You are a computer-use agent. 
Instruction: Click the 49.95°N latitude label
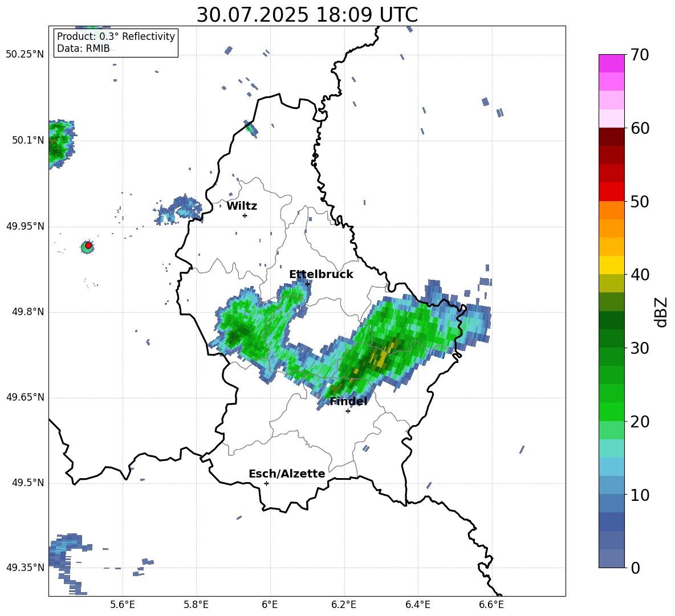pos(25,226)
